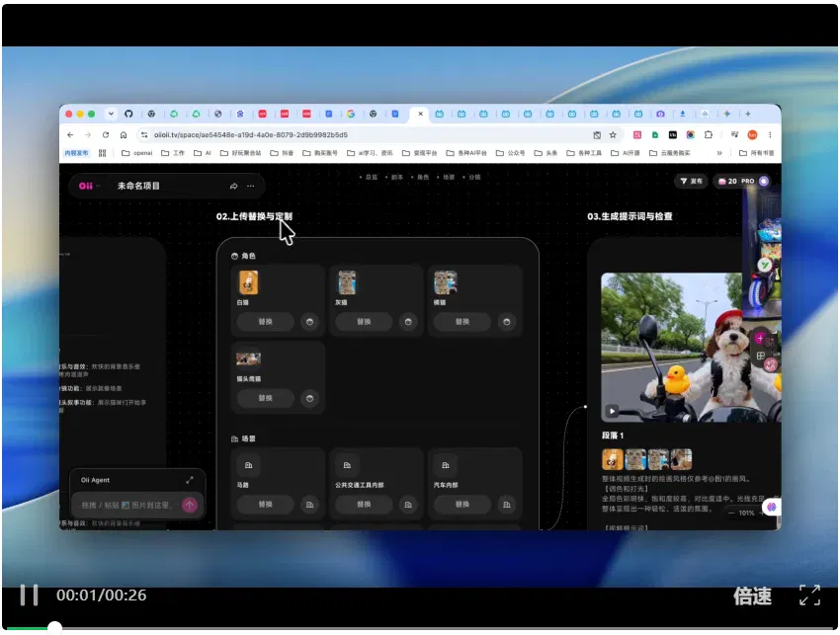Click the pink plus floating icon

click(x=760, y=339)
